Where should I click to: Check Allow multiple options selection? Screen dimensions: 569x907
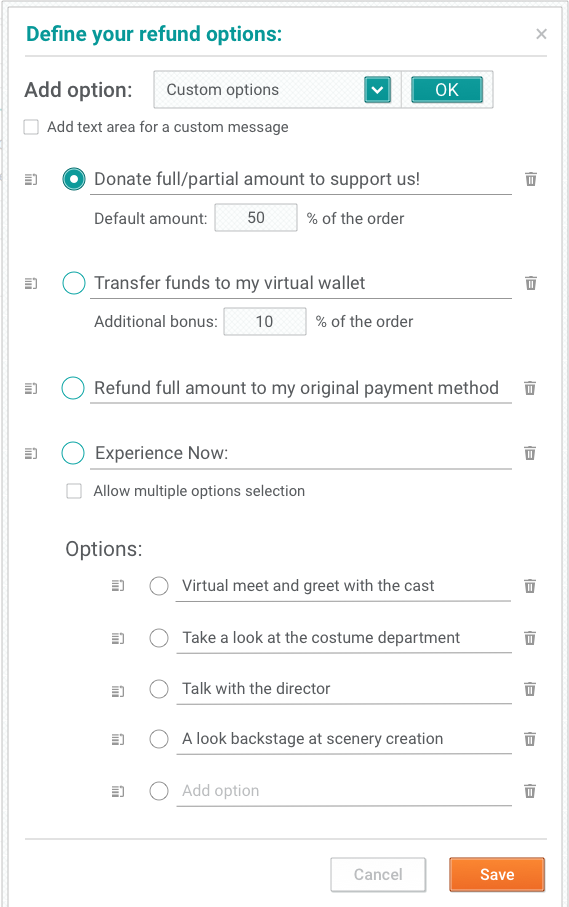[x=74, y=491]
